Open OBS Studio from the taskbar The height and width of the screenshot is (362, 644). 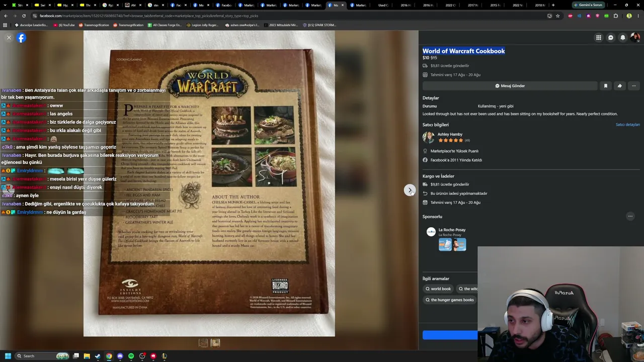(142, 356)
